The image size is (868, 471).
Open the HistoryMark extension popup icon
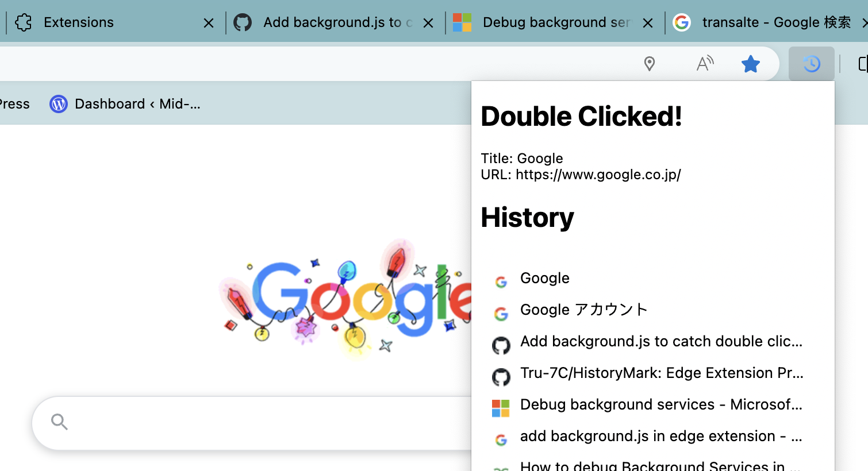[x=811, y=64]
